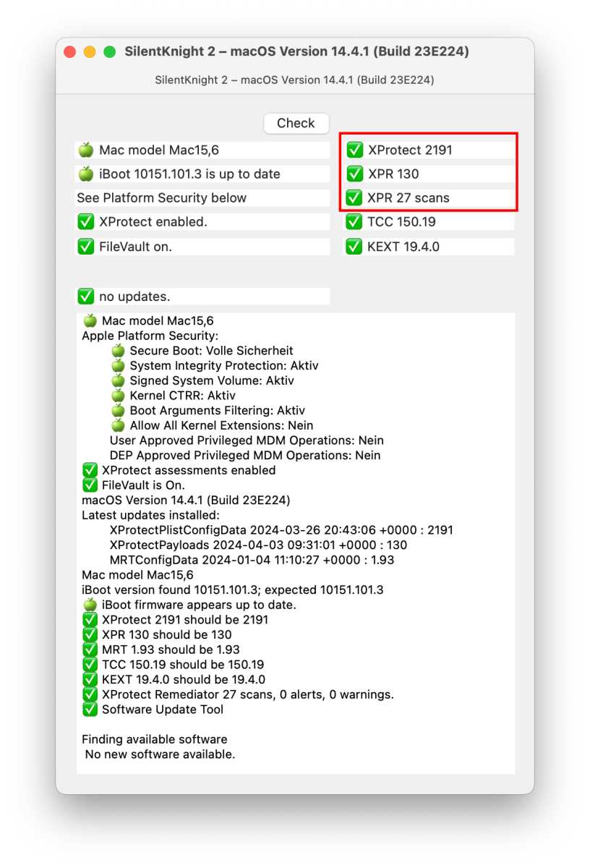Click the iBoot 10151.101.3 is up to date field

202,174
